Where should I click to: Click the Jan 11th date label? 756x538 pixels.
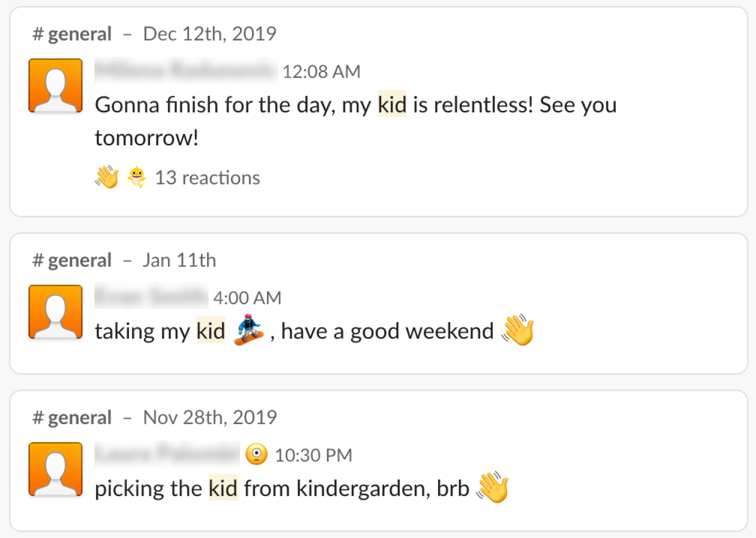point(179,260)
